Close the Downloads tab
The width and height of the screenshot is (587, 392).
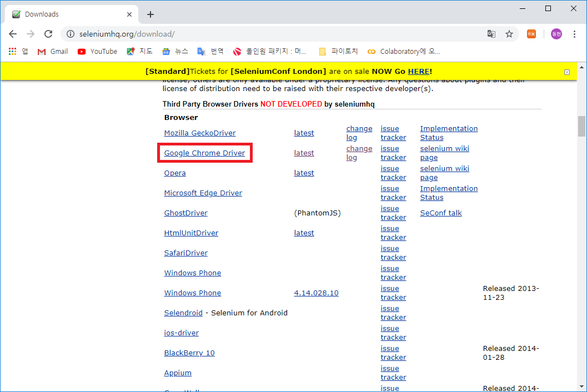tap(129, 14)
